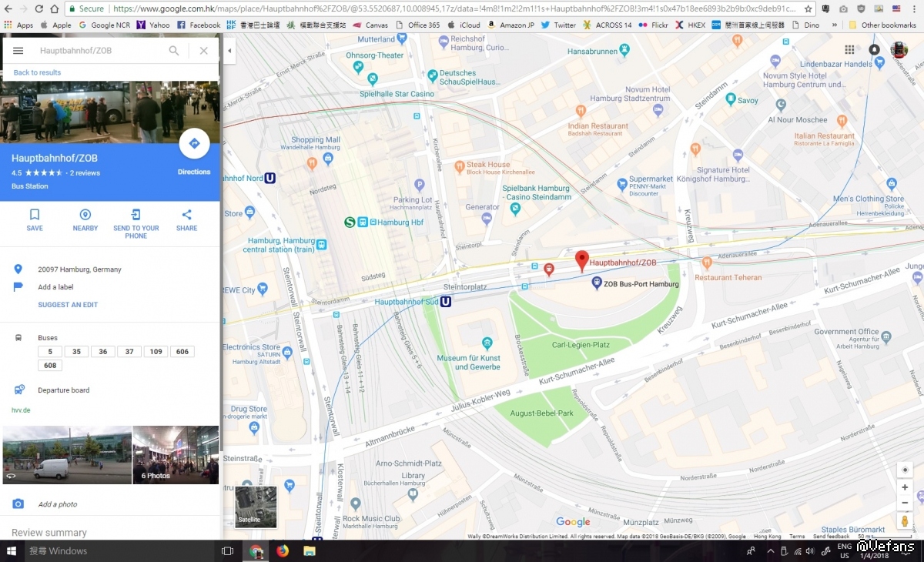Switch to Satellite view thumbnail

tap(256, 507)
